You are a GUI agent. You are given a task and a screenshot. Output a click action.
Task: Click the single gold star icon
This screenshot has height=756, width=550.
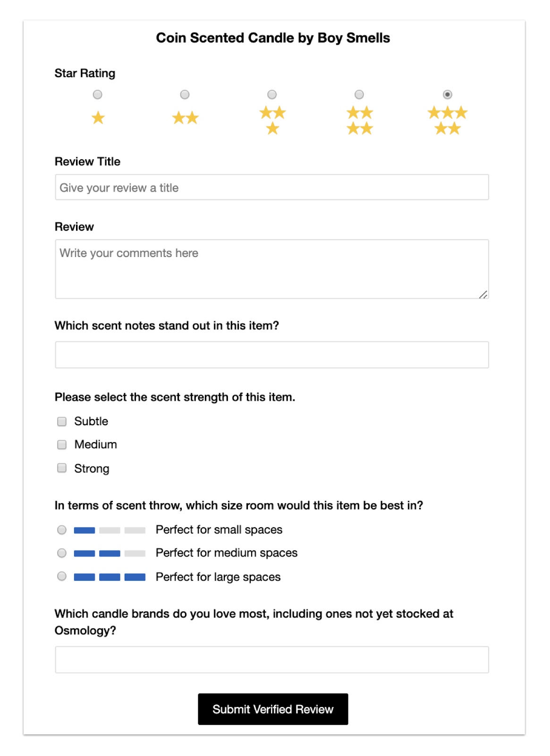tap(98, 118)
